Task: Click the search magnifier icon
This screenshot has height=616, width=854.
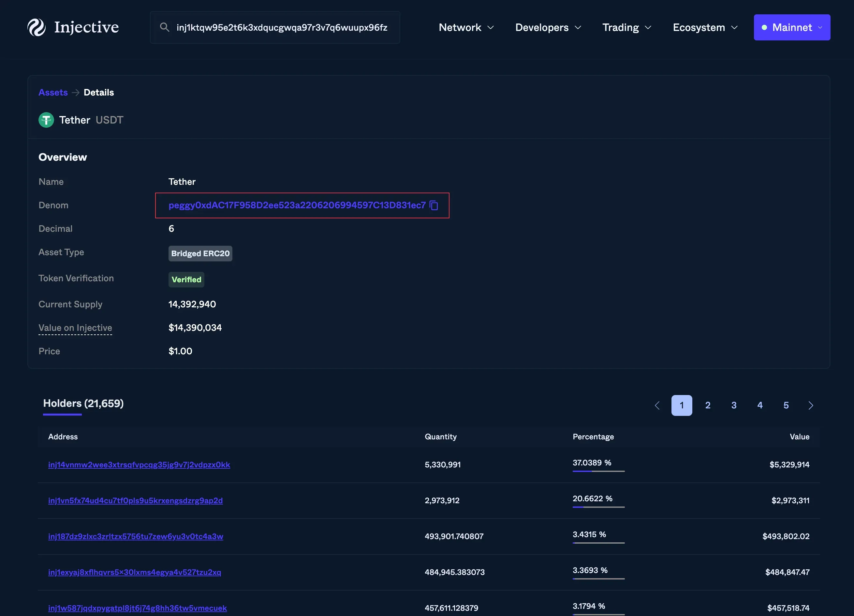Action: [x=164, y=27]
